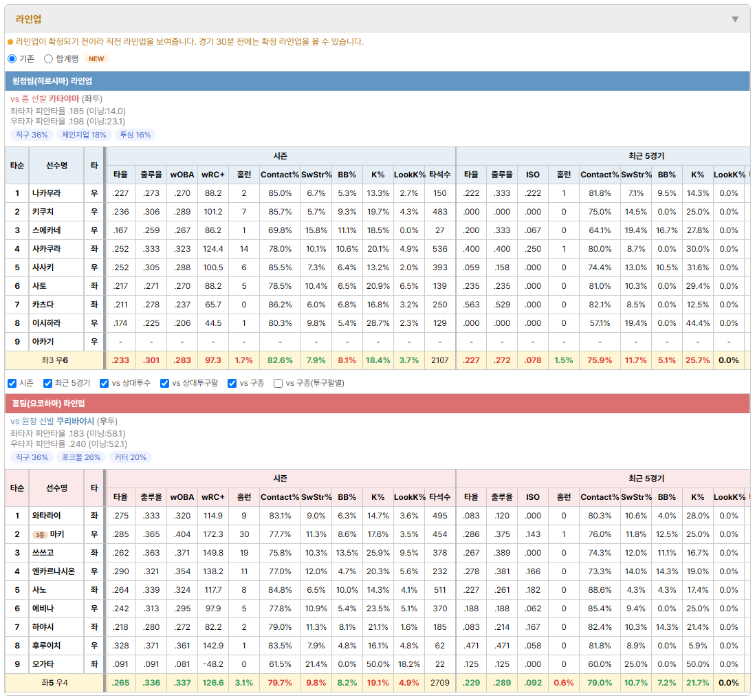The width and height of the screenshot is (755, 700).
Task: Click player name 와타라이
Action: [47, 516]
